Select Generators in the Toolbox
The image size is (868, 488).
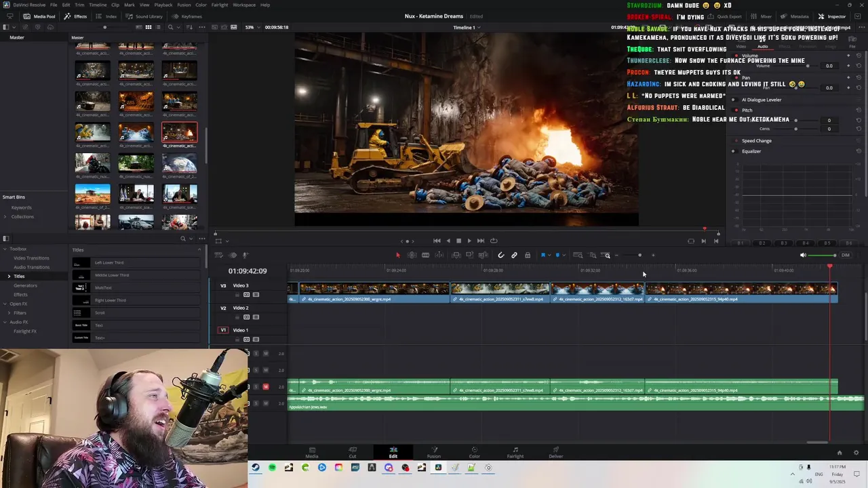pyautogui.click(x=25, y=285)
